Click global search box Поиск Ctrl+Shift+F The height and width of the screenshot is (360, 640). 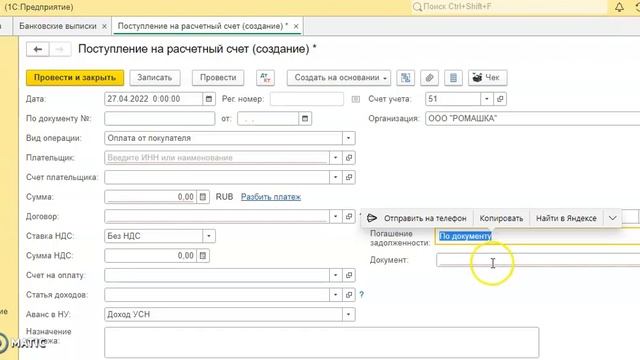pyautogui.click(x=508, y=7)
